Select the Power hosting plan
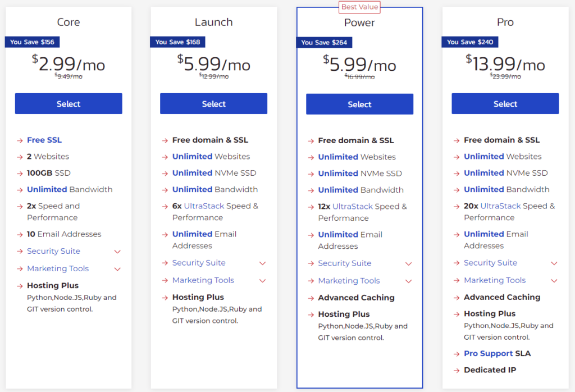The height and width of the screenshot is (392, 575). point(360,104)
